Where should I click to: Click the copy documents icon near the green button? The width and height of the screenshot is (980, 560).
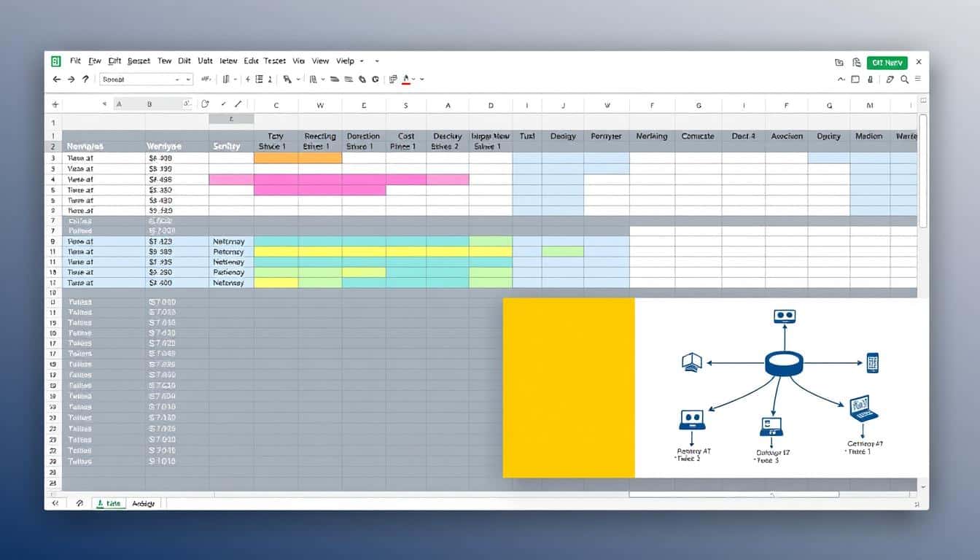[x=857, y=63]
